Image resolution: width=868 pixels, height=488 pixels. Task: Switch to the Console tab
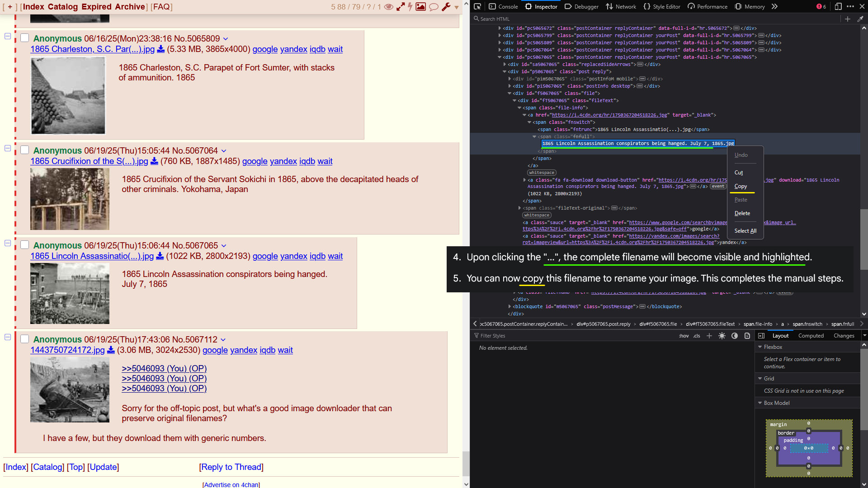point(503,6)
